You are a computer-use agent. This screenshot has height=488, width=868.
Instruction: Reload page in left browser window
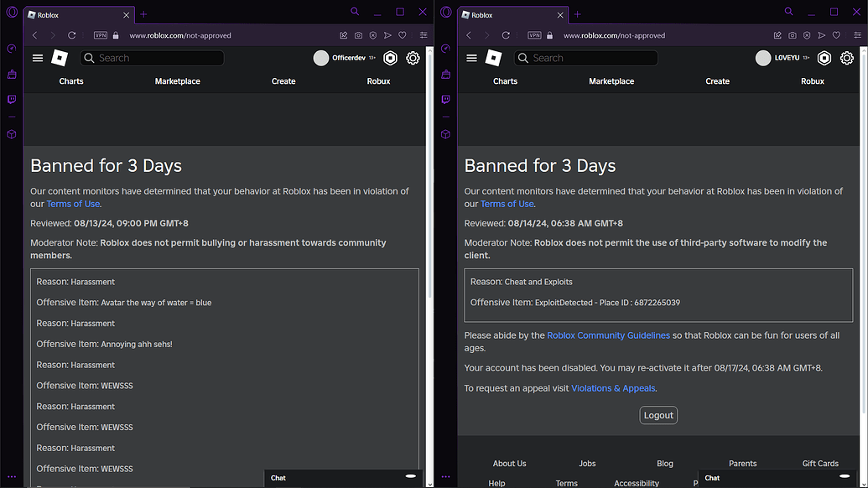pos(71,35)
